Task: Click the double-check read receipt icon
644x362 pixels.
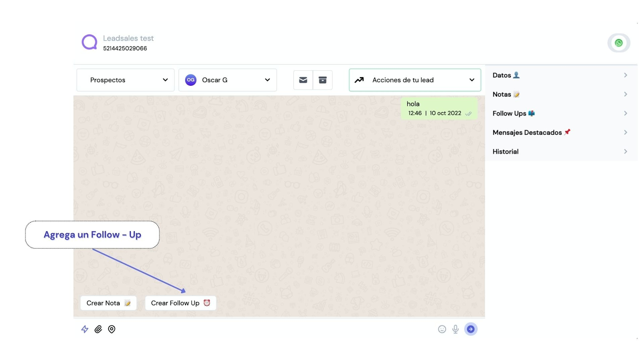Action: pos(469,113)
